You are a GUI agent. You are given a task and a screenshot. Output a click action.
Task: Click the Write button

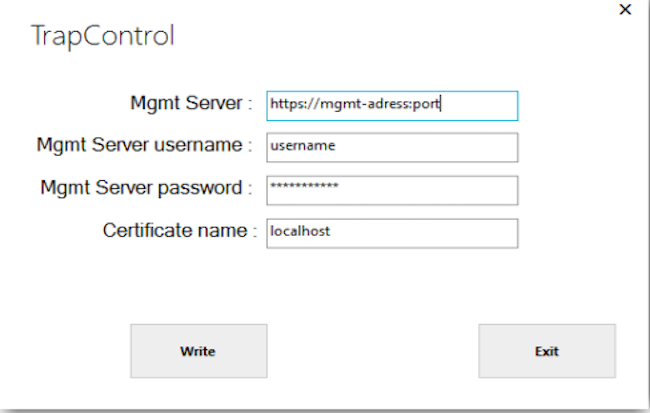click(198, 351)
